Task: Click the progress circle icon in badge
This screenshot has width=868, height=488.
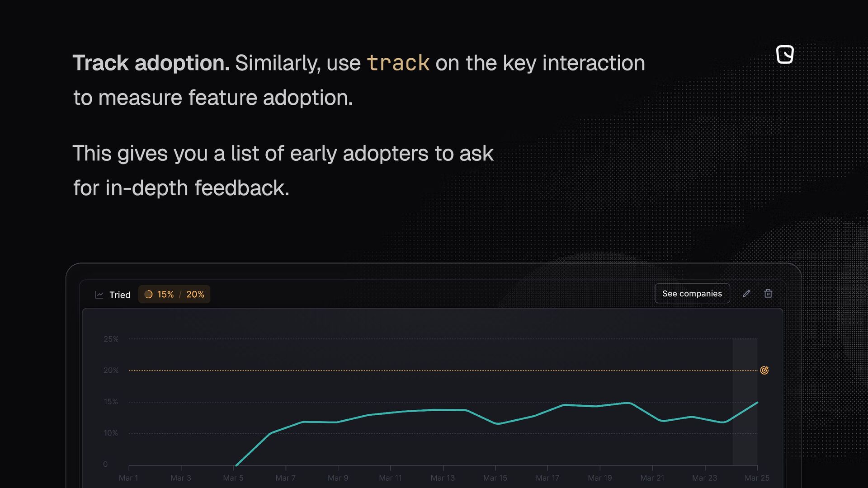Action: [148, 295]
